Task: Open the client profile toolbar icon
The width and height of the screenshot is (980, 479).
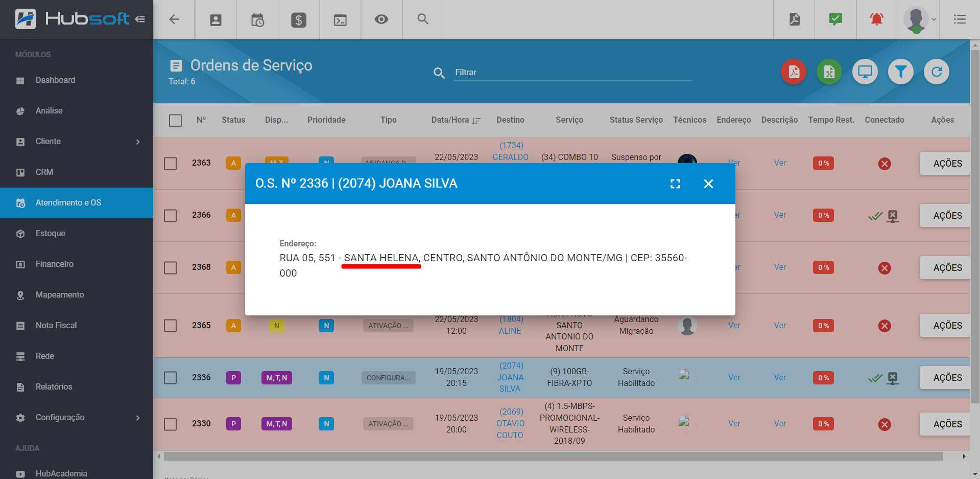Action: pos(216,20)
